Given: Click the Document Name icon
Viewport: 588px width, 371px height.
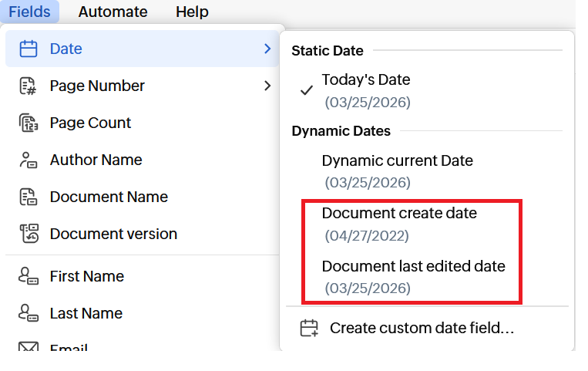Looking at the screenshot, I should pos(29,197).
